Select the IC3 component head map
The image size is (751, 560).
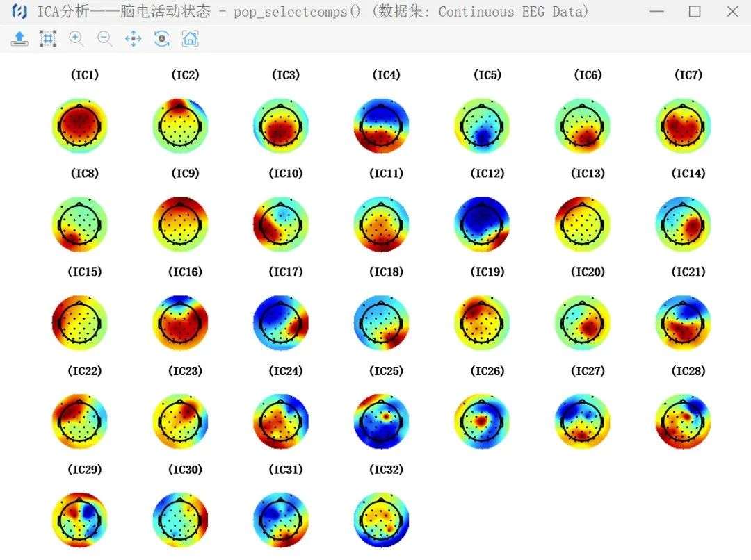point(281,126)
